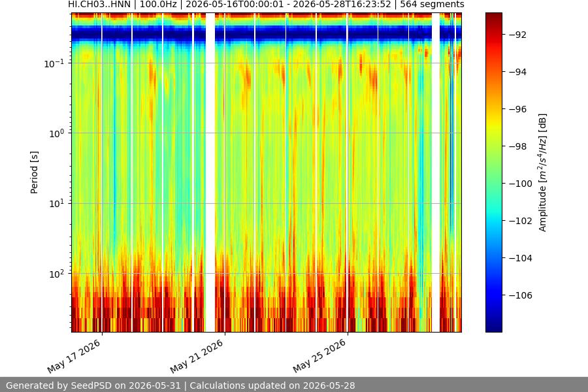This screenshot has height=392, width=588.
Task: Click the 'Amplitude [m²/s⁴/Hz] [dB]' colorbar label
Action: coord(543,172)
